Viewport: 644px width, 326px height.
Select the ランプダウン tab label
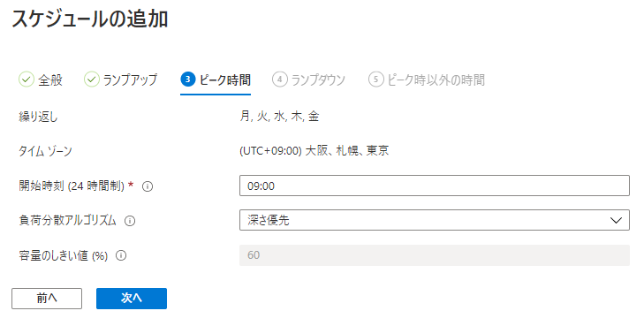[x=318, y=80]
